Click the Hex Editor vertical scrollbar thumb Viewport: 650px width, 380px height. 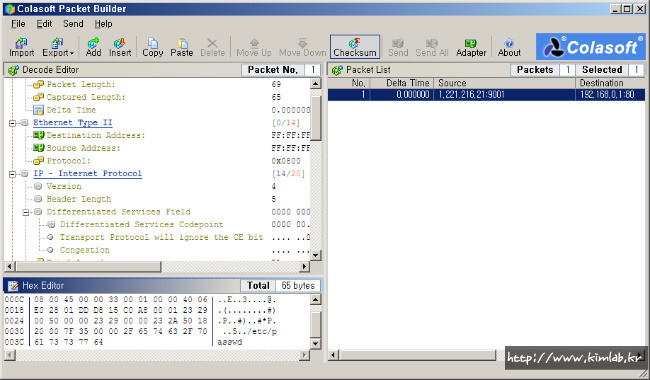315,324
